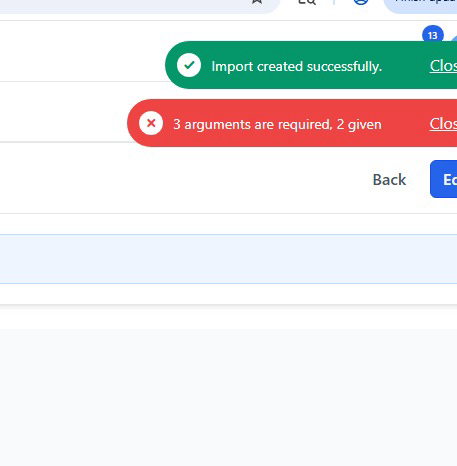
Task: Open the browser profile avatar icon
Action: tap(361, 2)
